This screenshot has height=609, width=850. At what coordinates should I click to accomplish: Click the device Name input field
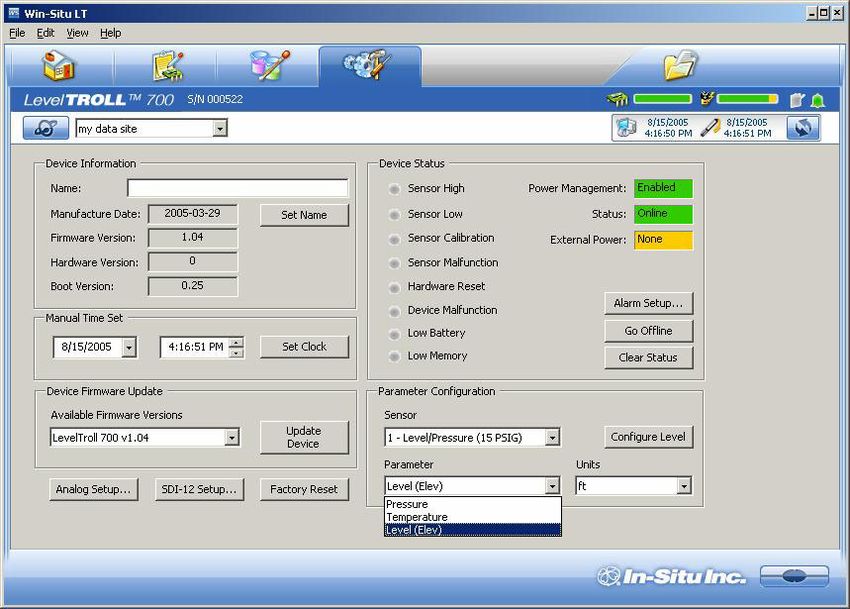(237, 188)
